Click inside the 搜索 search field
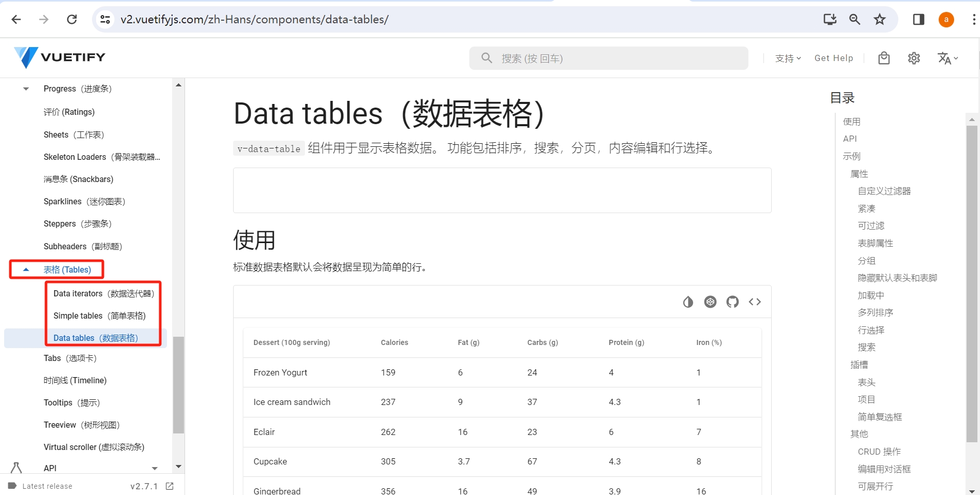 608,58
